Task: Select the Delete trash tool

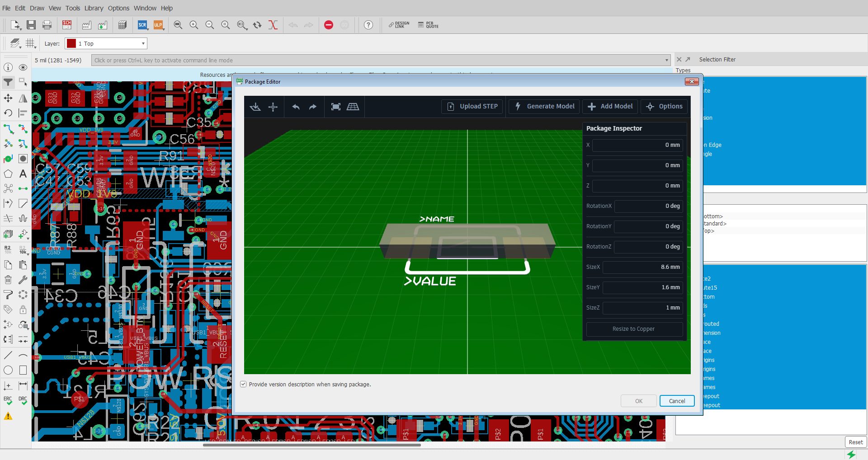Action: pyautogui.click(x=8, y=279)
